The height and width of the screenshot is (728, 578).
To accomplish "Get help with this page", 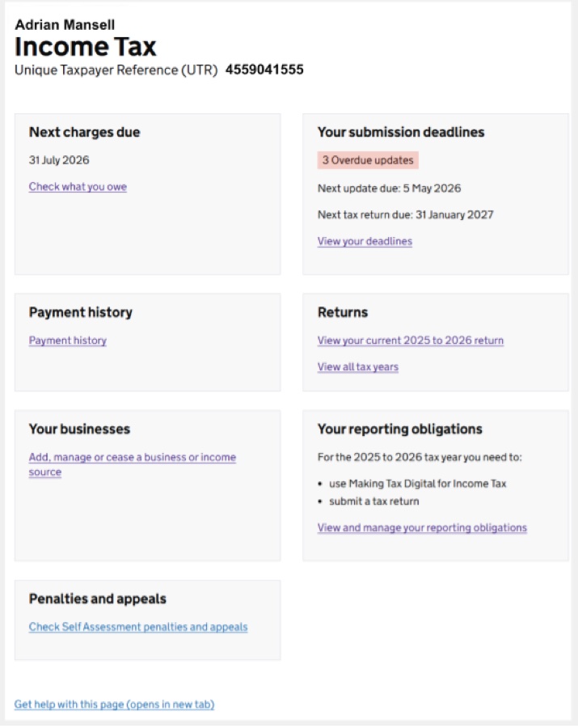I will 113,704.
